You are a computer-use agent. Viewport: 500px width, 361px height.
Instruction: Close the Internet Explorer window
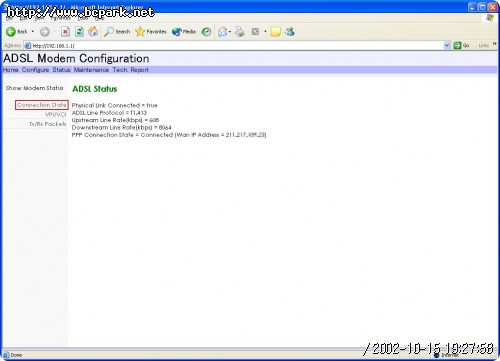493,7
